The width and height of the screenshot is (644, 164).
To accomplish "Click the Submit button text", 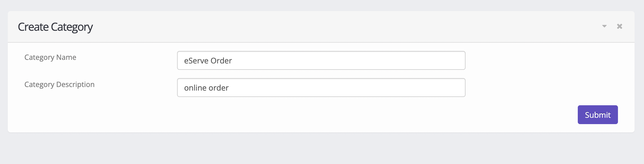I will [597, 114].
